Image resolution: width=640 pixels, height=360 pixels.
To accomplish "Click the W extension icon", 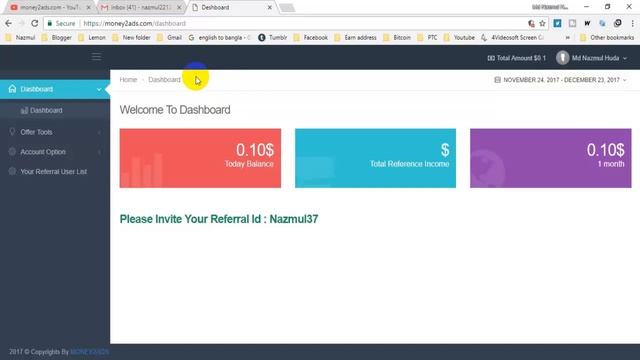I will point(587,24).
